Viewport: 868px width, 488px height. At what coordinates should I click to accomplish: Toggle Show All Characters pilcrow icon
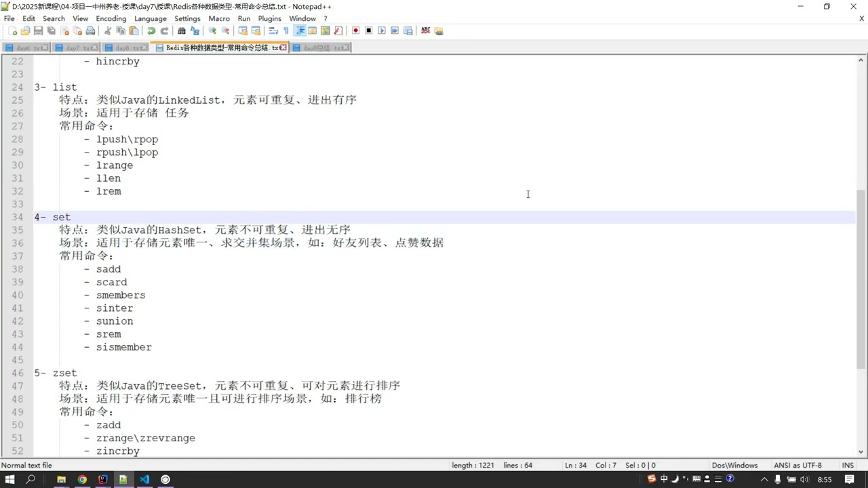click(x=286, y=30)
